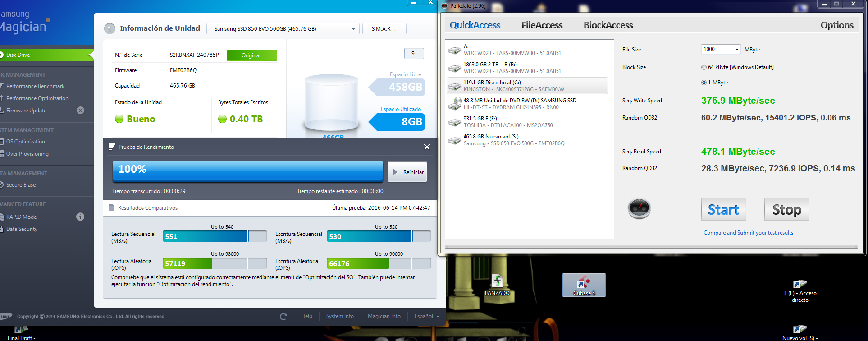868x341 pixels.
Task: Select the 1863.0 GB (B:) drive in Parkdale
Action: (x=527, y=68)
